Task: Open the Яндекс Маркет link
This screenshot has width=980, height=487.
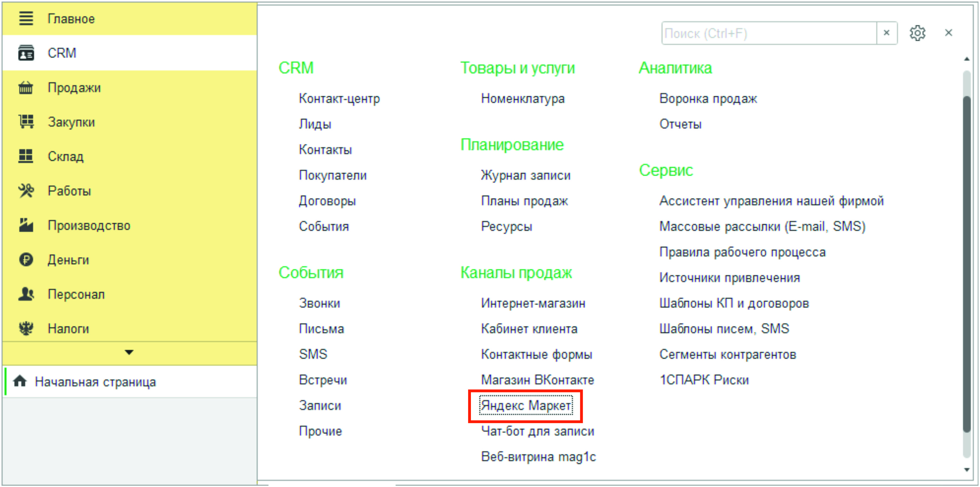Action: click(x=525, y=406)
